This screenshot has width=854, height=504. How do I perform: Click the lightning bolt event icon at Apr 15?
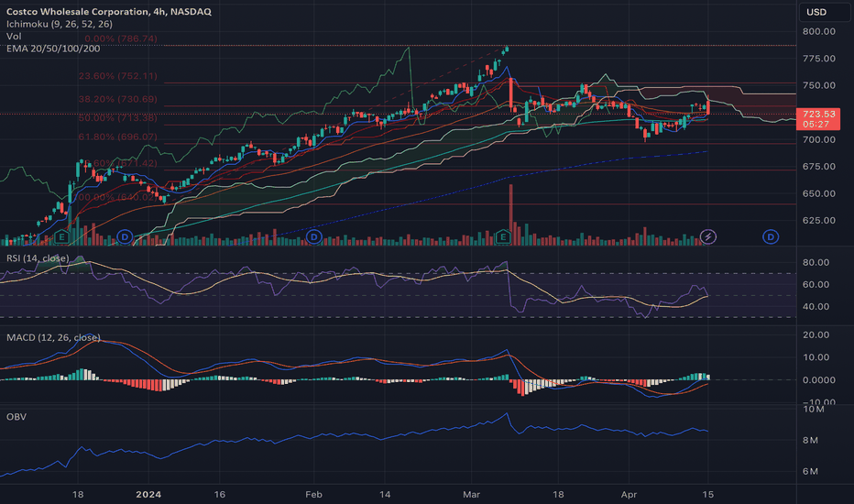click(x=707, y=237)
